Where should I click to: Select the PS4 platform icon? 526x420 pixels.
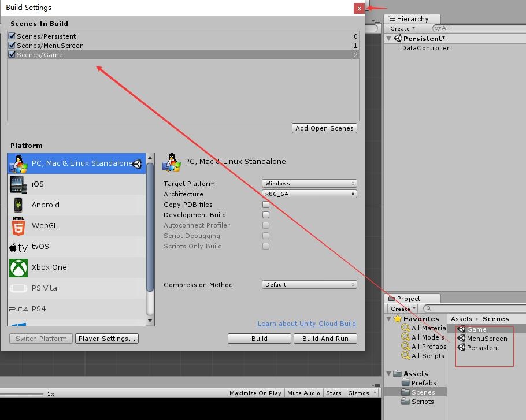tap(18, 309)
